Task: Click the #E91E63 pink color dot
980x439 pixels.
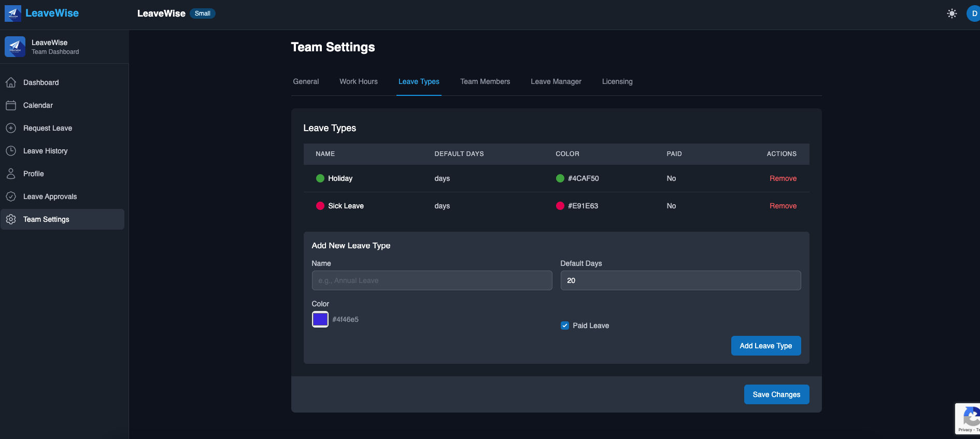Action: [560, 206]
